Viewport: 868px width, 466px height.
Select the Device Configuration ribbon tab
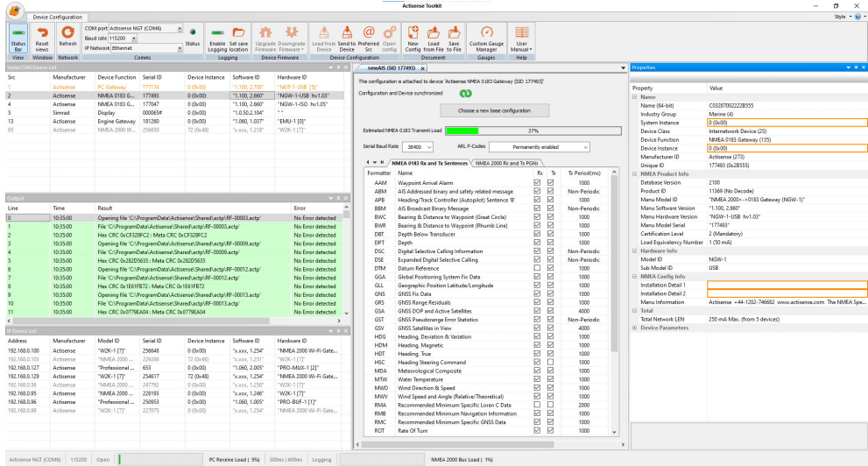(x=57, y=18)
